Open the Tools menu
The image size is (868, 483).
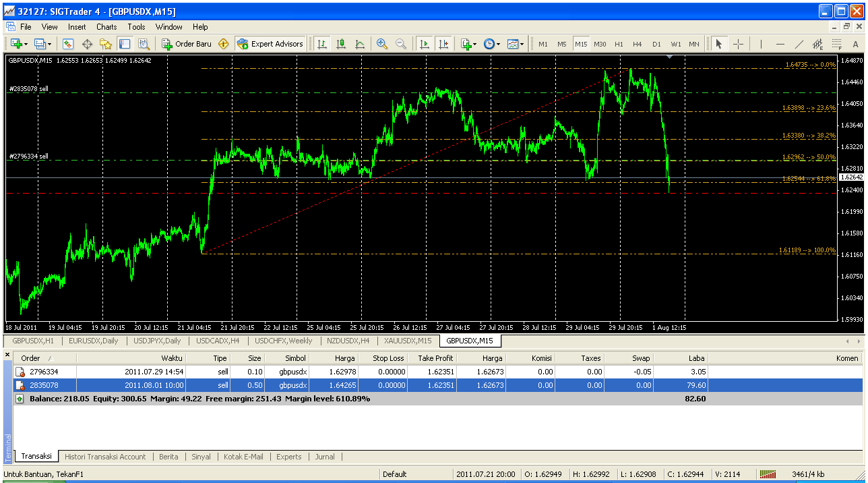pyautogui.click(x=136, y=27)
